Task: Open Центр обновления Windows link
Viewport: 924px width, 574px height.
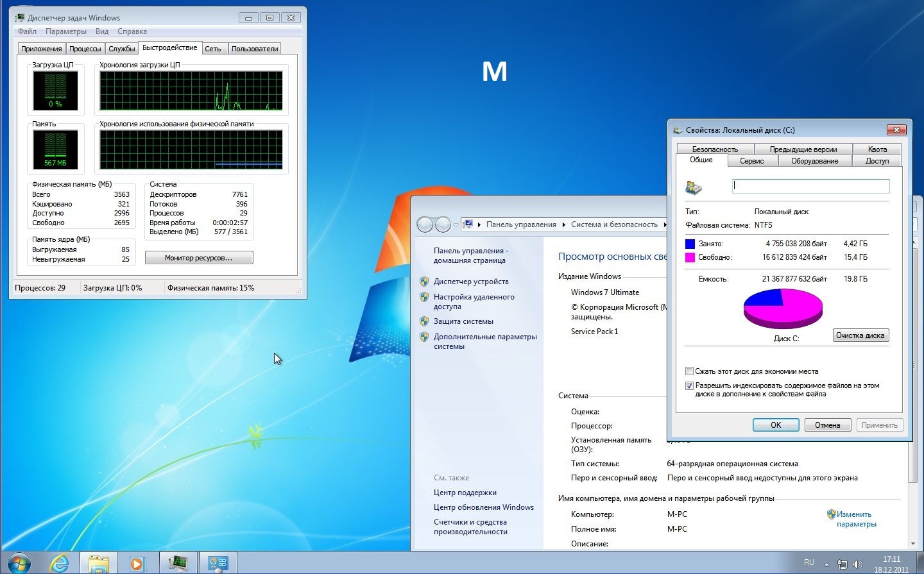Action: click(484, 507)
